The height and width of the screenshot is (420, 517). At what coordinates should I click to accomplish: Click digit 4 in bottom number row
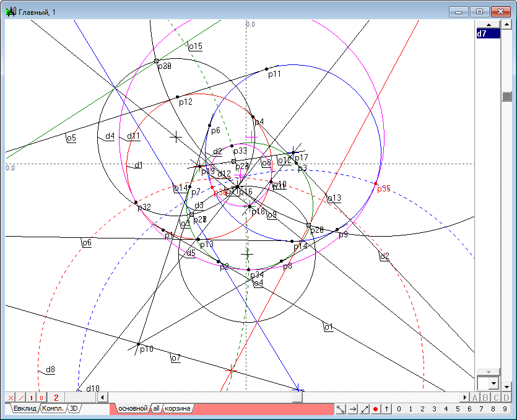coord(446,409)
